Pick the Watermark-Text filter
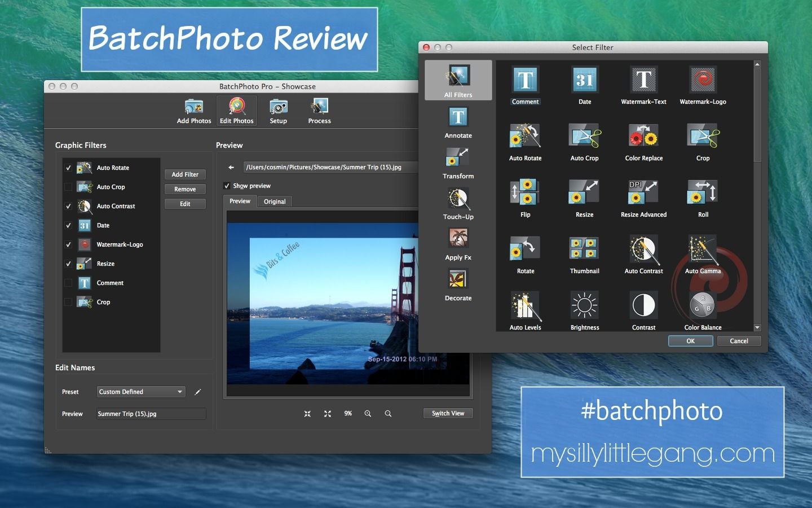This screenshot has width=812, height=508. pos(644,85)
